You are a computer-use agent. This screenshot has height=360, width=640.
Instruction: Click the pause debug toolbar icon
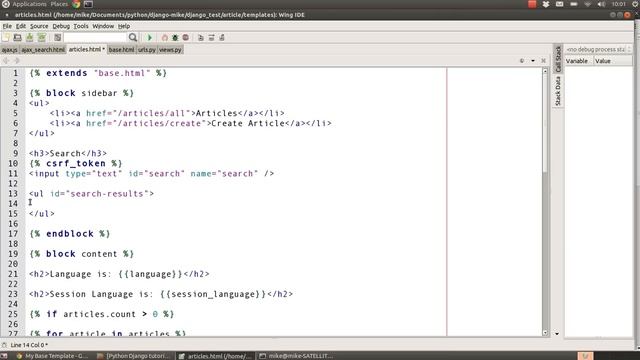[164, 38]
